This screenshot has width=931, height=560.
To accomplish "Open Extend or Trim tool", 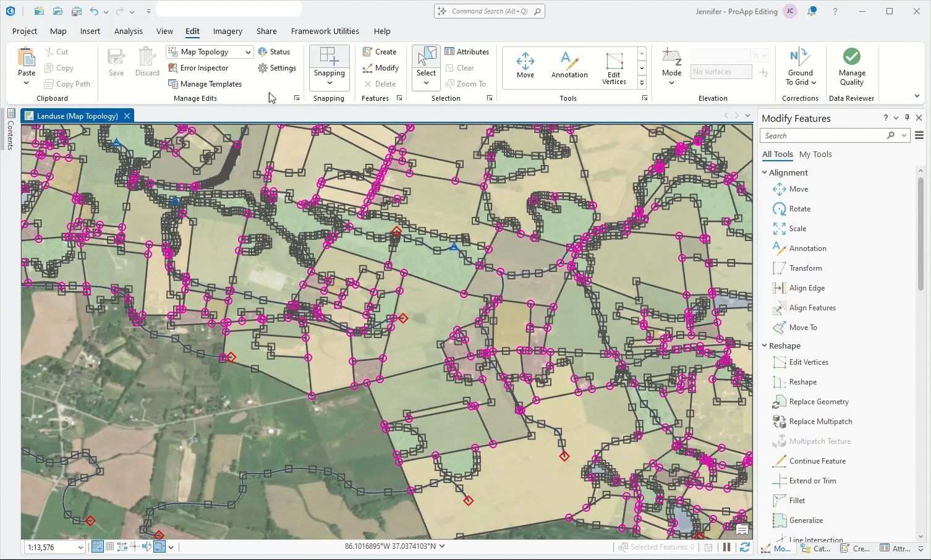I will [x=804, y=481].
